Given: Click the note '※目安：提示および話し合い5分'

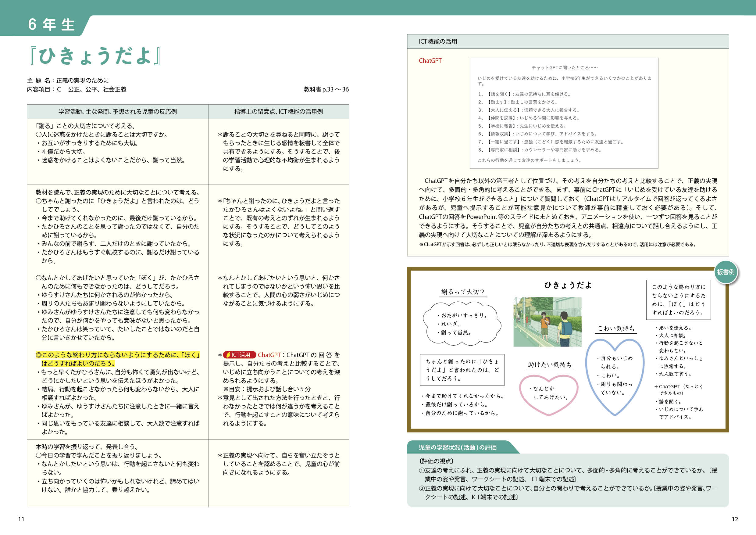Looking at the screenshot, I should [267, 389].
